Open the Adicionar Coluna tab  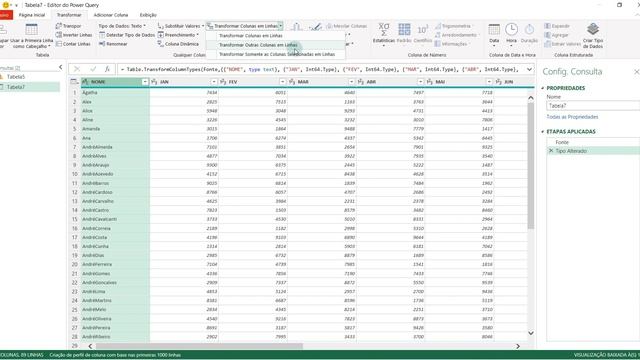pyautogui.click(x=111, y=15)
